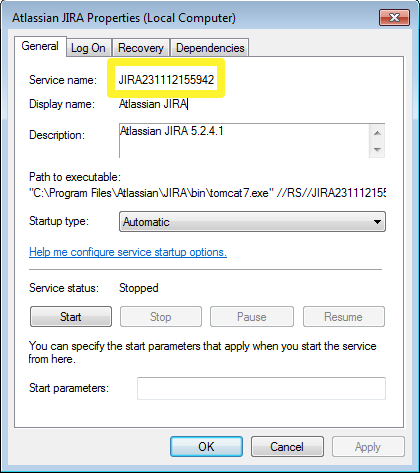Select the Dependencies tab
Viewport: 420px width, 473px height.
[x=210, y=48]
